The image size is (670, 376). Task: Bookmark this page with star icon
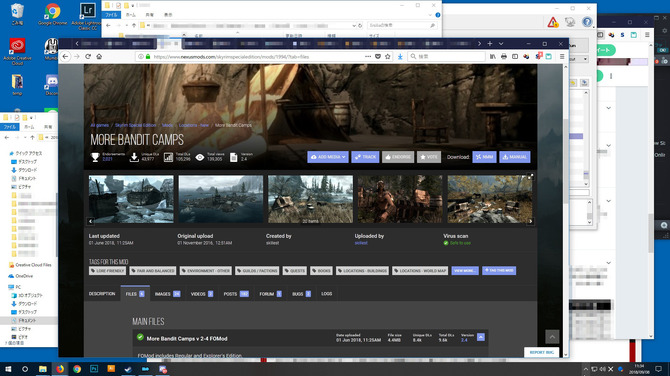[x=388, y=56]
